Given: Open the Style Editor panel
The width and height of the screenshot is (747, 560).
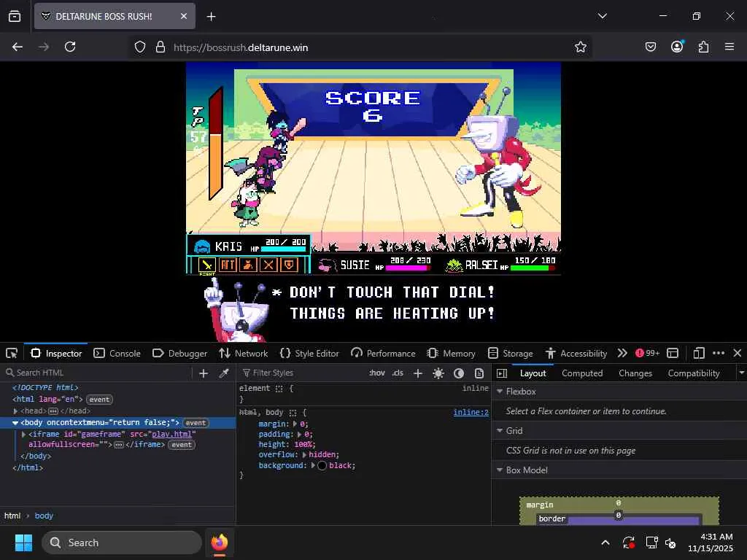Looking at the screenshot, I should tap(309, 354).
